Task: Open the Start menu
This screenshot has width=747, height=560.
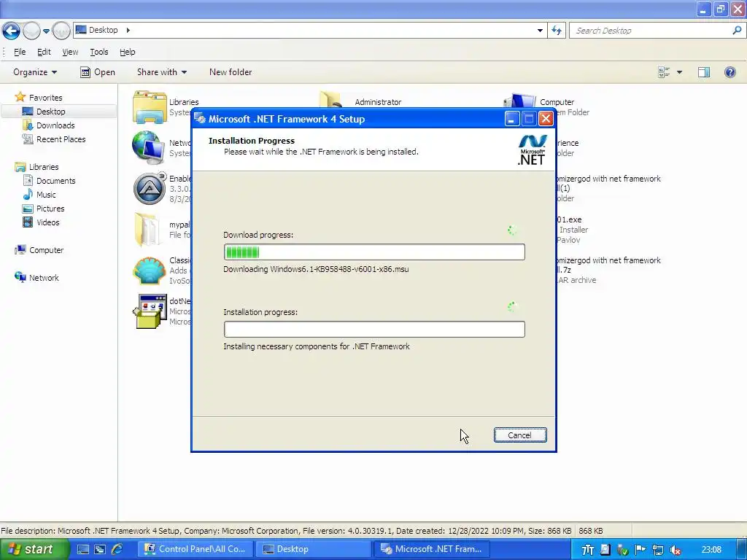Action: 34,549
